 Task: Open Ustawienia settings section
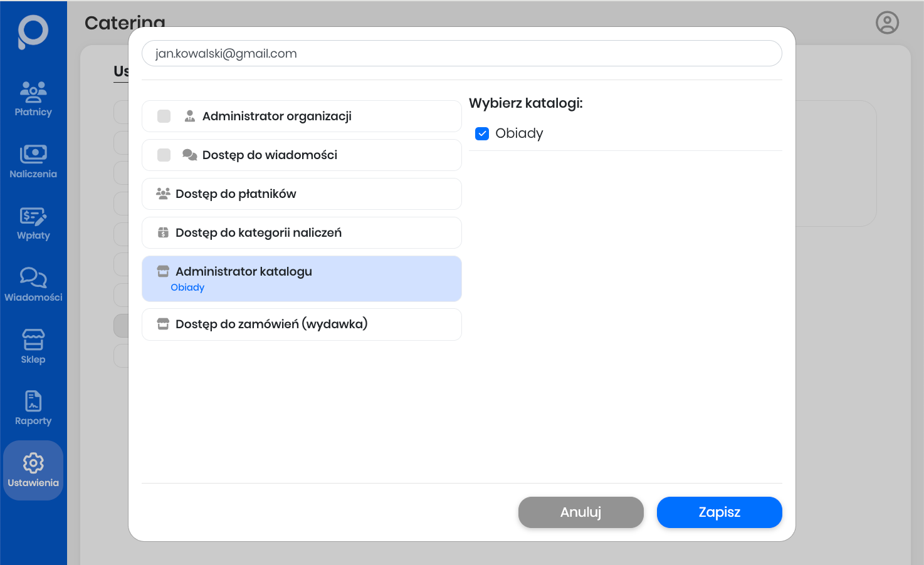pyautogui.click(x=33, y=470)
